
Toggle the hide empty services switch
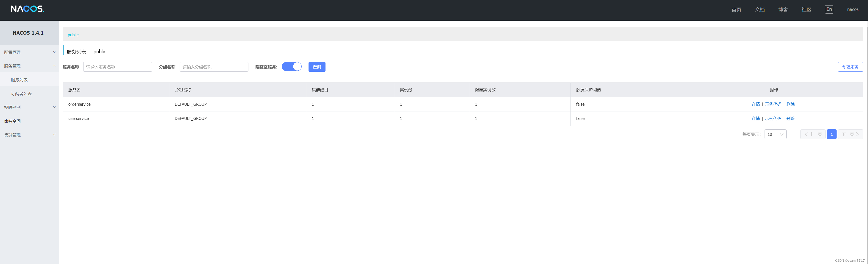(x=292, y=67)
